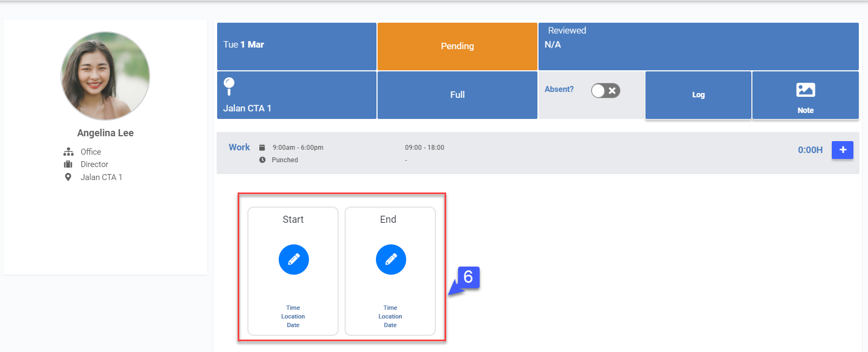Click the pencil edit icon in the End card
The height and width of the screenshot is (352, 868).
pos(391,260)
